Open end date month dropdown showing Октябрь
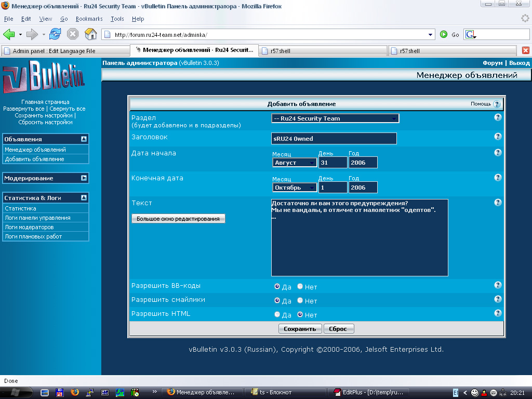Screen dimensions: 532x399 point(295,187)
